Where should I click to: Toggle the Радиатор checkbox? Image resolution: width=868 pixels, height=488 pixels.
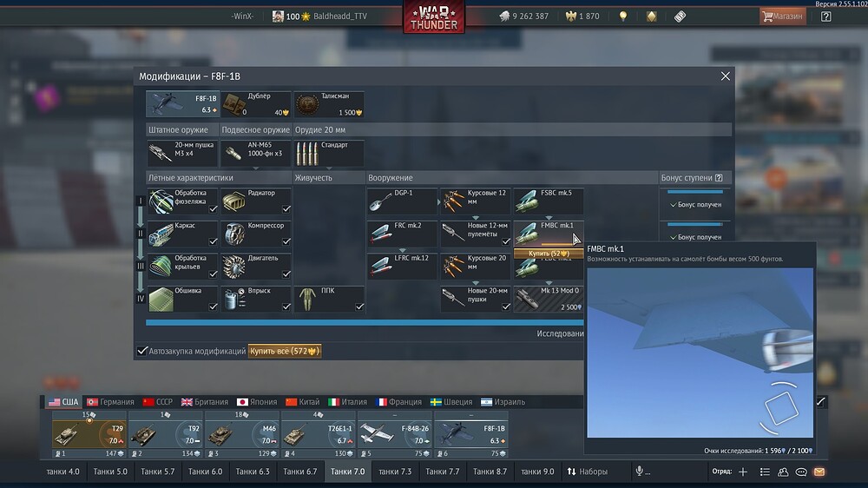[x=286, y=209]
